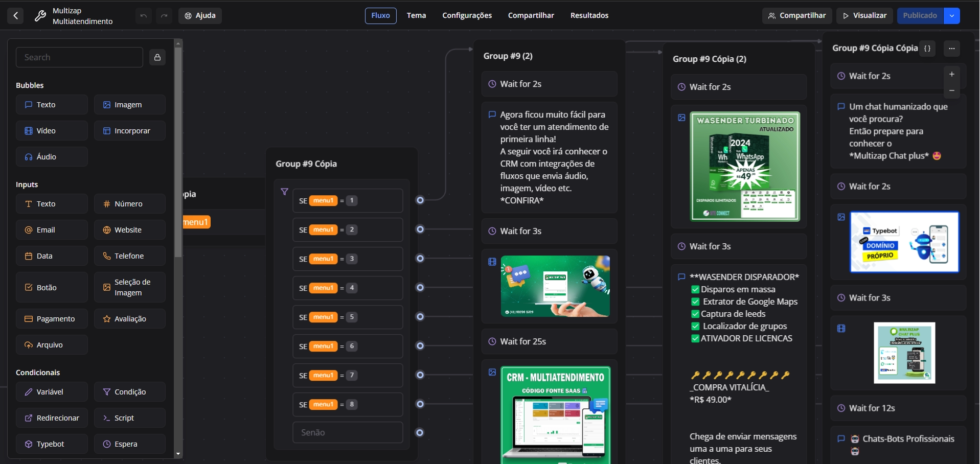Screen dimensions: 980x464
Task: Select the Áudio bubble block
Action: point(52,157)
